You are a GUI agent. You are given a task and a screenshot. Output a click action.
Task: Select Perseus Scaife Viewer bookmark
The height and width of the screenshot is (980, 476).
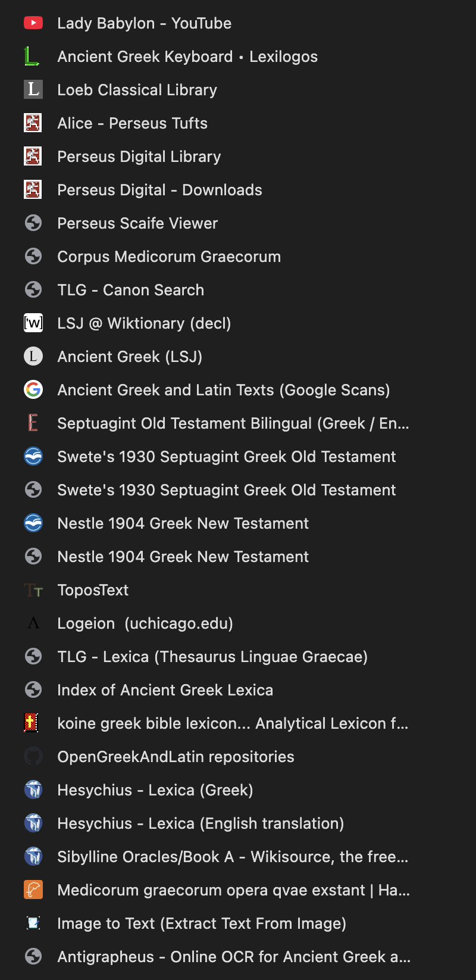137,223
